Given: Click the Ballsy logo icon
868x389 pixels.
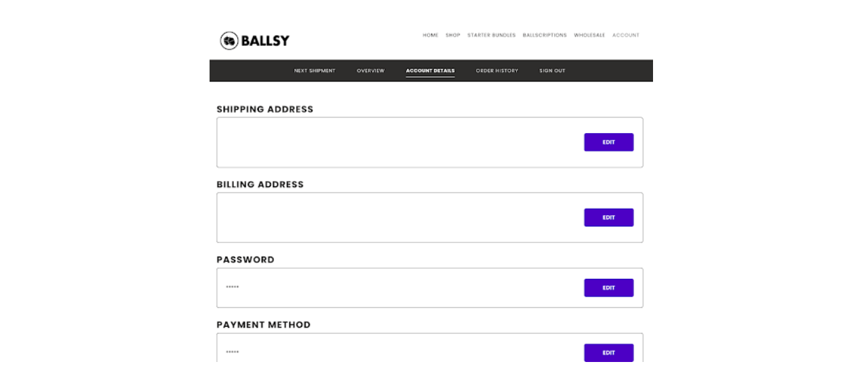Looking at the screenshot, I should pos(230,41).
